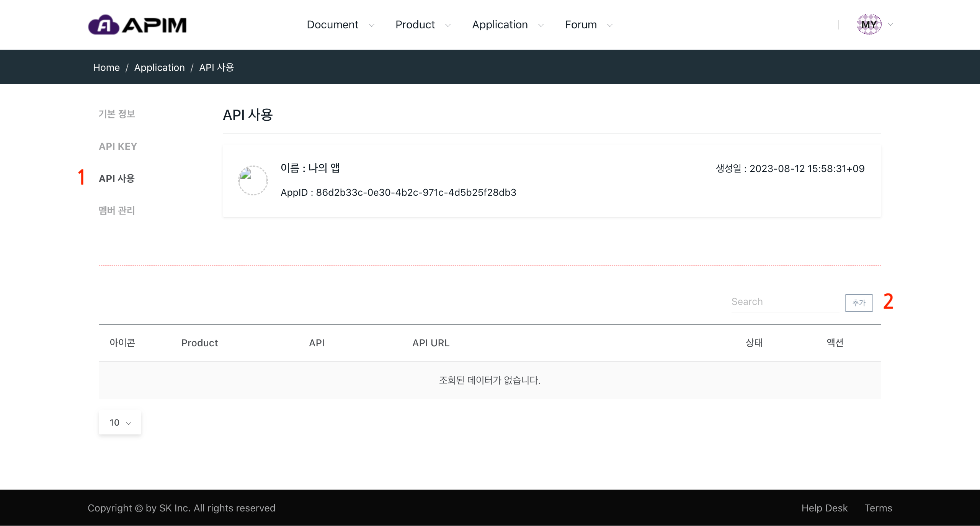
Task: Open the chevron next to MY avatar
Action: click(890, 25)
